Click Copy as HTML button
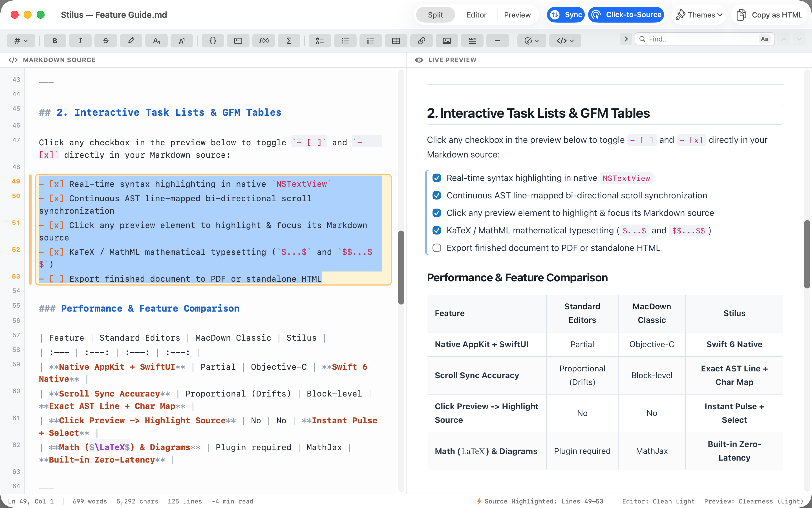The image size is (812, 508). (x=769, y=15)
